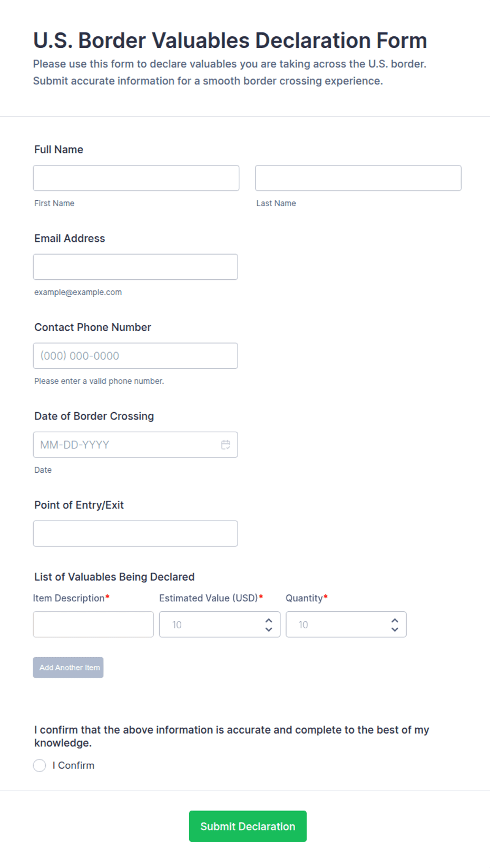Click the Email Address input box
490x868 pixels.
tap(135, 267)
